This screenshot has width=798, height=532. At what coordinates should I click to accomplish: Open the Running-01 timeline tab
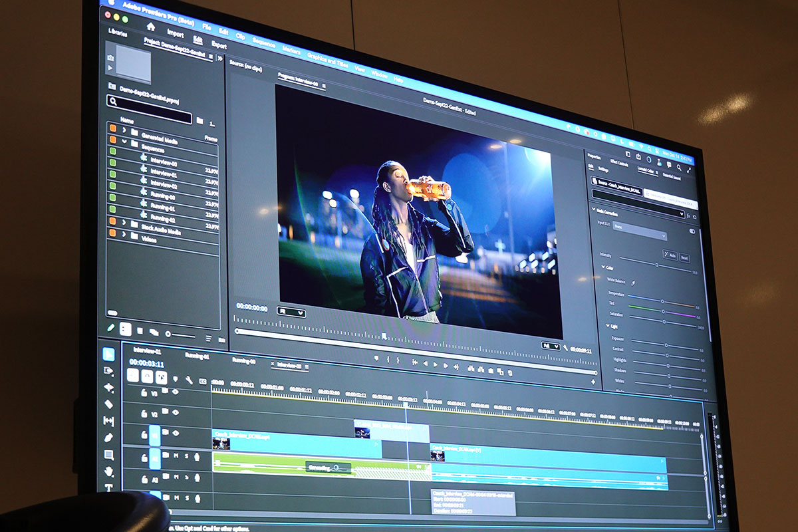[x=197, y=356]
